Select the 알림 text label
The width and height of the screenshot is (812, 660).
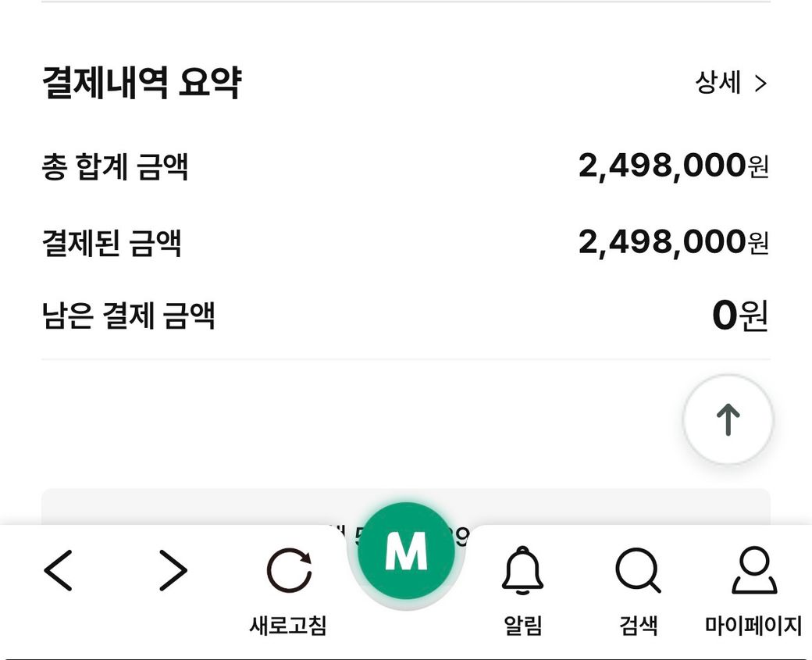[x=522, y=625]
